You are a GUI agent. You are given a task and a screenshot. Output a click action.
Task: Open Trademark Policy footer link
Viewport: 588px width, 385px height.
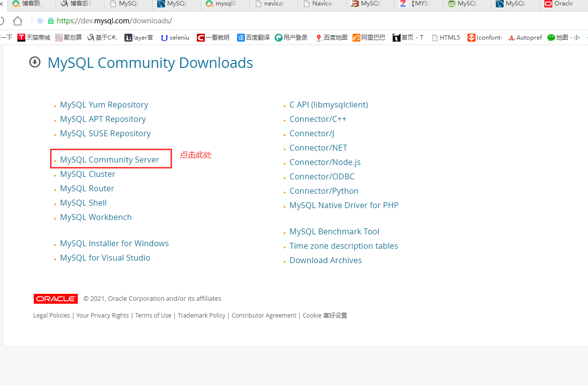click(201, 315)
